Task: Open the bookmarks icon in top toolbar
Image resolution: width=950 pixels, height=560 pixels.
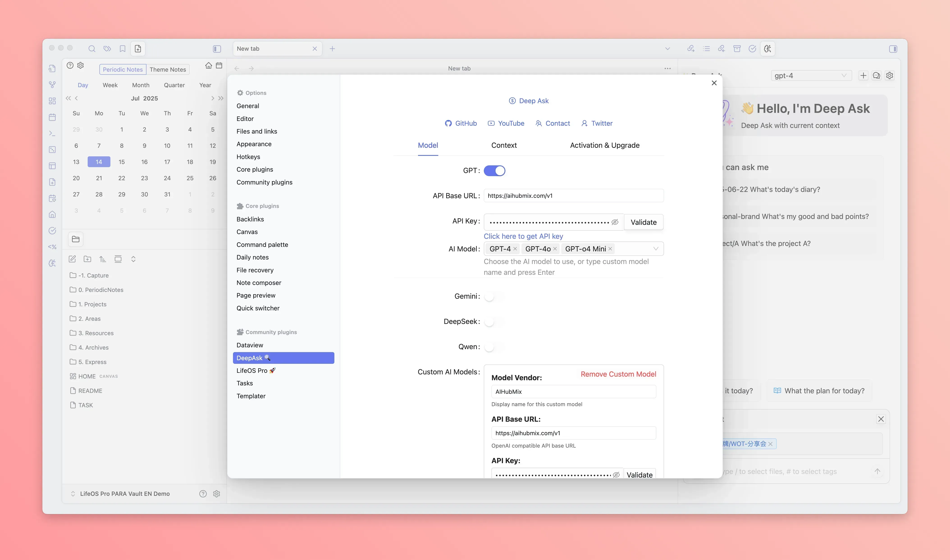Action: (x=122, y=49)
